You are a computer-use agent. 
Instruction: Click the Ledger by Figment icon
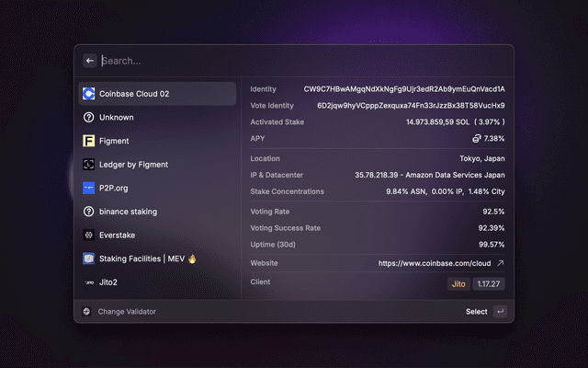tap(89, 165)
